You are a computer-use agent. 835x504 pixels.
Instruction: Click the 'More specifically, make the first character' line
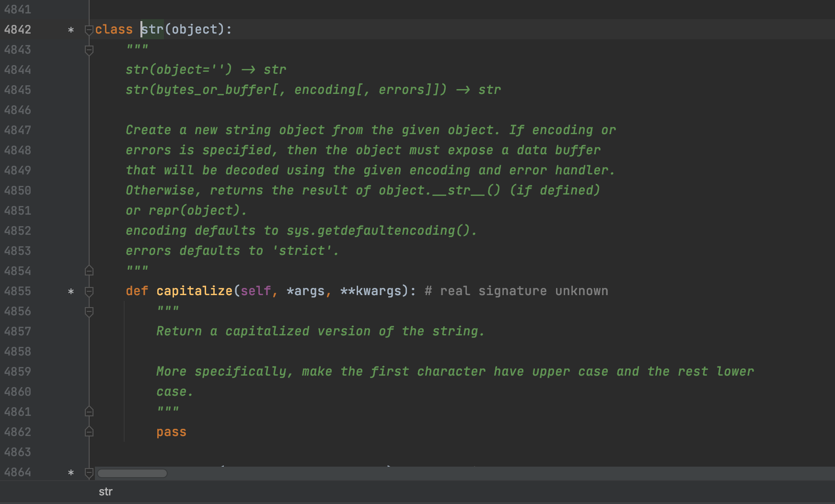(455, 371)
